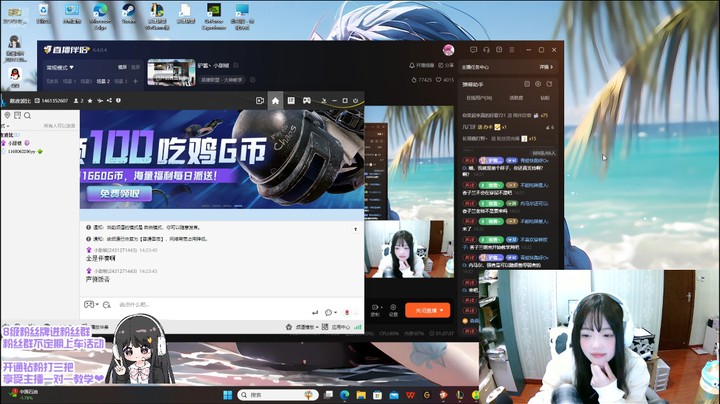Click the stream preview thumbnail
Screen dimensions: 720x404
(x=171, y=73)
